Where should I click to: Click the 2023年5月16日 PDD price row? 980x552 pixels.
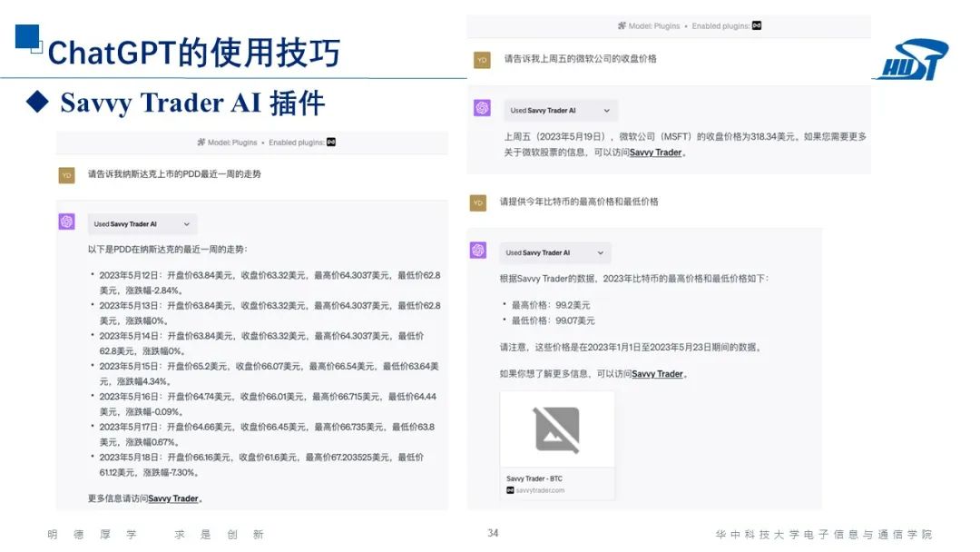268,404
